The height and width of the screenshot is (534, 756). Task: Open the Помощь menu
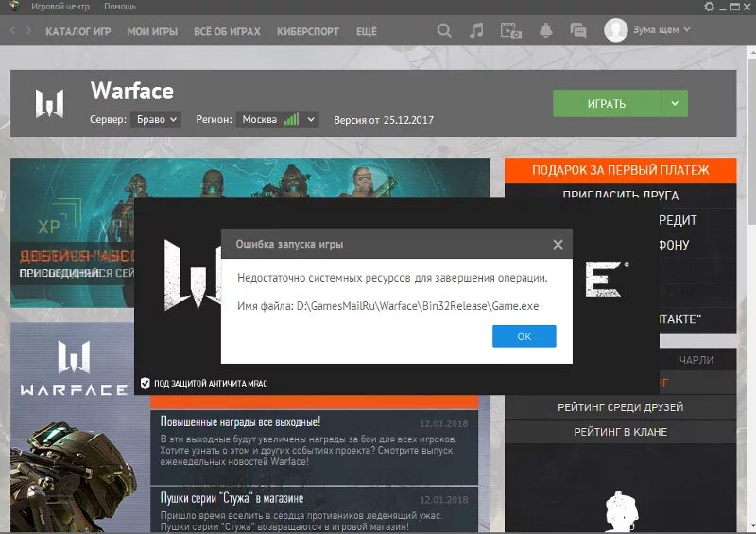click(120, 7)
